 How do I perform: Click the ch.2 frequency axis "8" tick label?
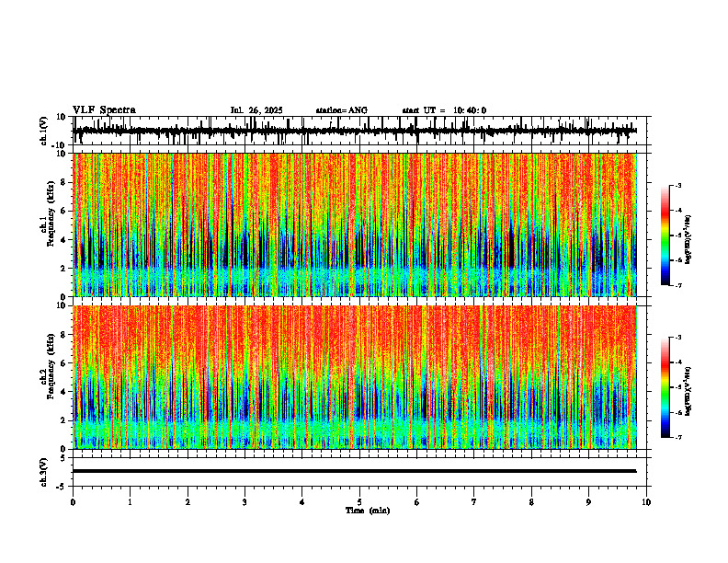[63, 335]
